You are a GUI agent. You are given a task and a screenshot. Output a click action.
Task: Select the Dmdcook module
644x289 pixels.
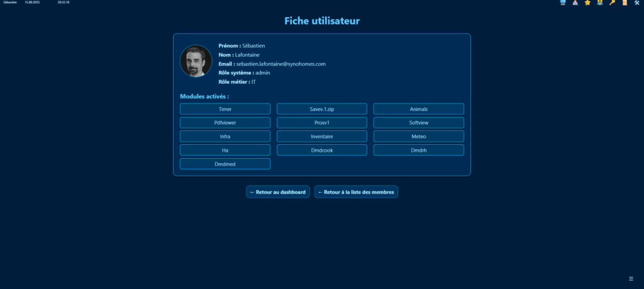[322, 150]
